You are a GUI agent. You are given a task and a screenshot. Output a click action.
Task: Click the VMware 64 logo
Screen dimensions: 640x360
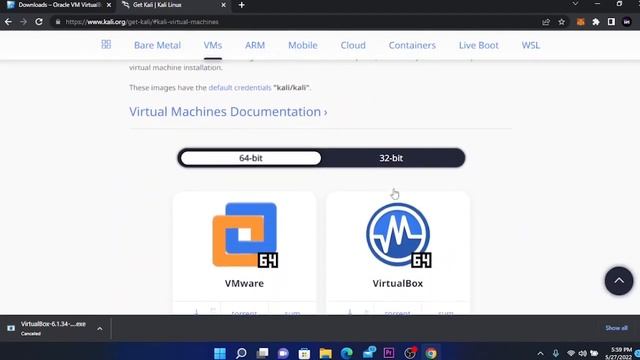(x=245, y=235)
